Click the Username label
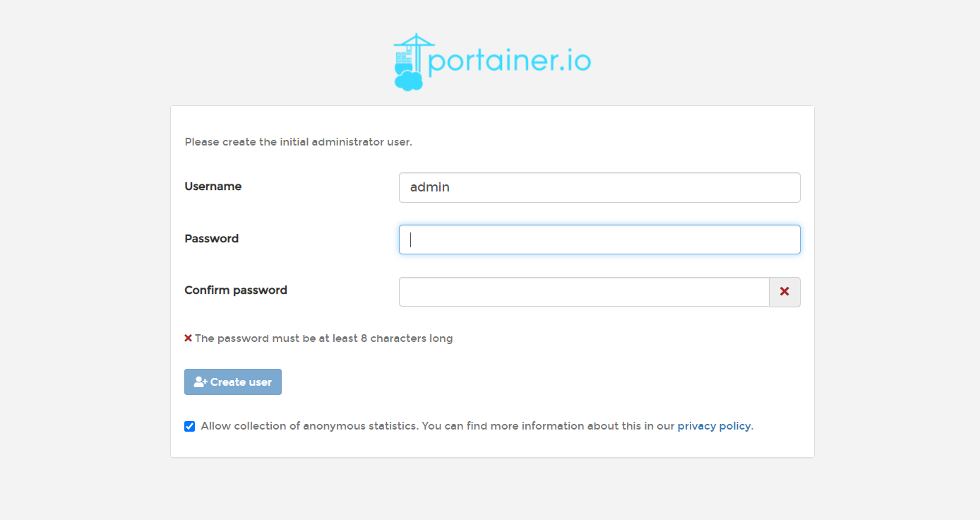 click(213, 187)
